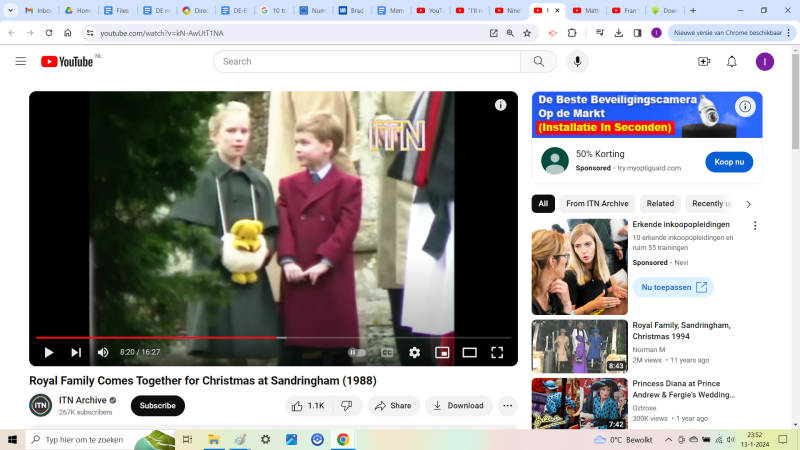Open a new browser tab
The image size is (800, 450).
(x=693, y=10)
